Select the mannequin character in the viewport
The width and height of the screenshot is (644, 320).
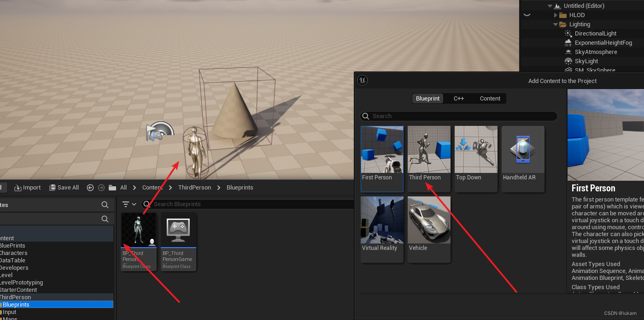pyautogui.click(x=195, y=152)
